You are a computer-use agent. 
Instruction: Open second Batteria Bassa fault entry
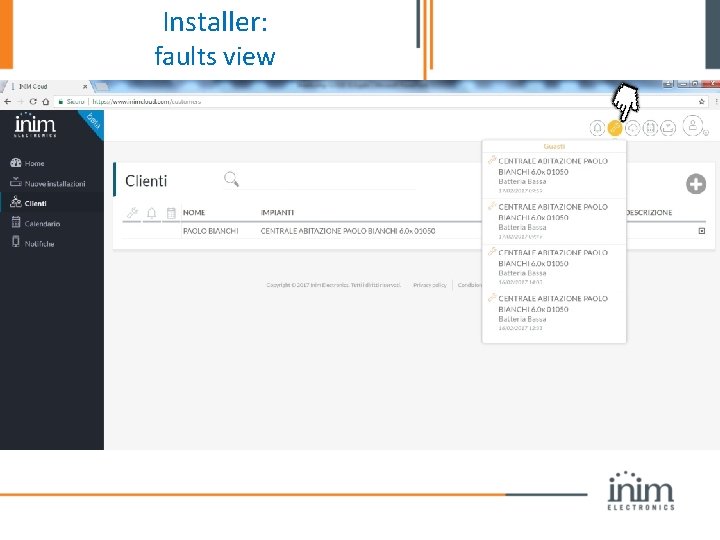coord(554,221)
